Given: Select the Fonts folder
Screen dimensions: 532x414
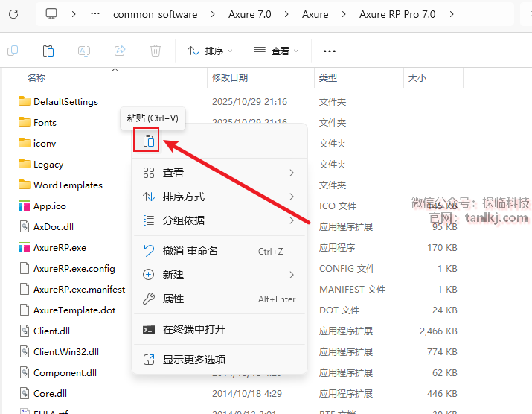Looking at the screenshot, I should [45, 123].
